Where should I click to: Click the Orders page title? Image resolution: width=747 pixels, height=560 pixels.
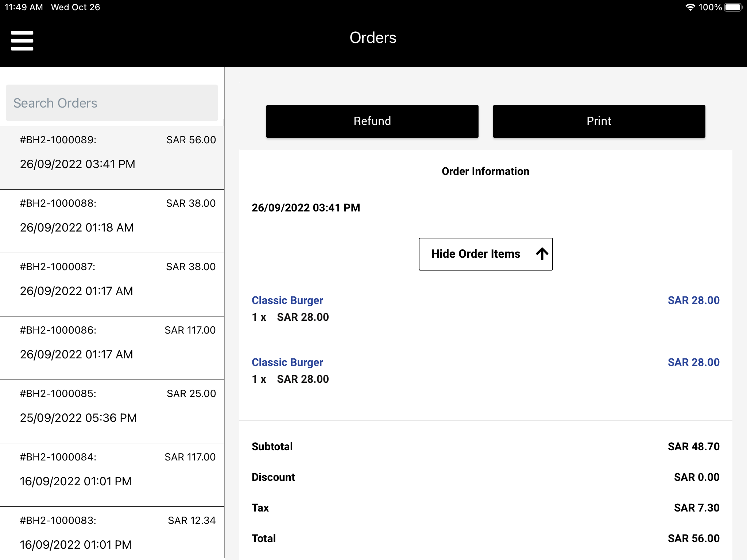coord(373,38)
